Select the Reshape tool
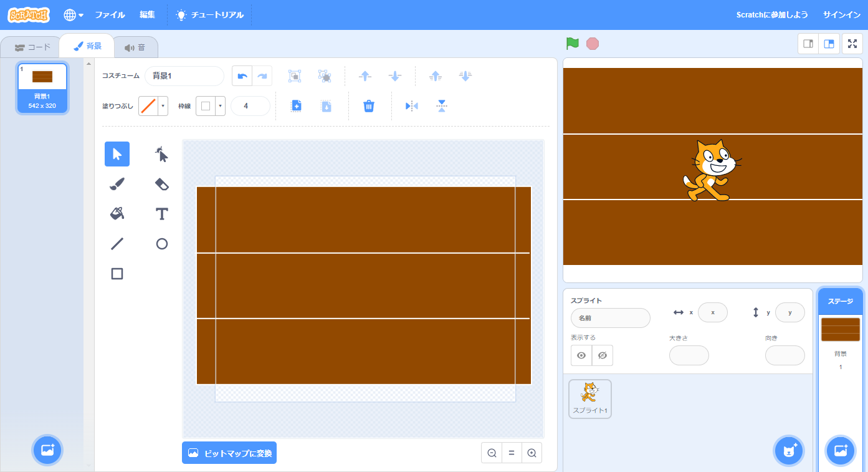The width and height of the screenshot is (868, 472). click(x=162, y=154)
